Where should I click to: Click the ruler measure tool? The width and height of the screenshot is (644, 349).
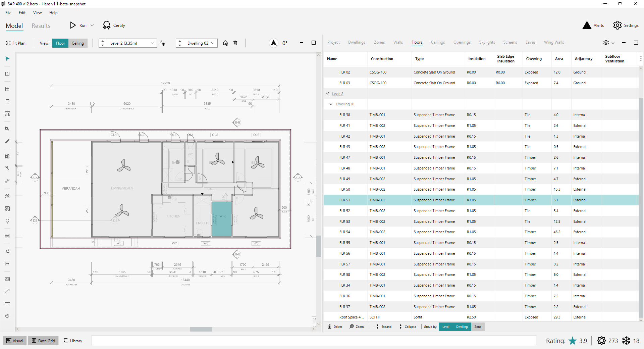tap(7, 304)
